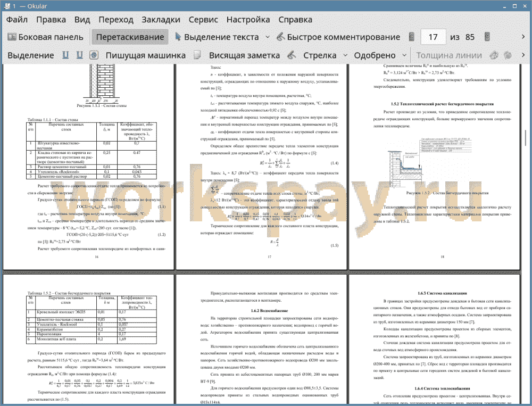
Task: Activate the Выделение текста tool
Action: click(217, 37)
